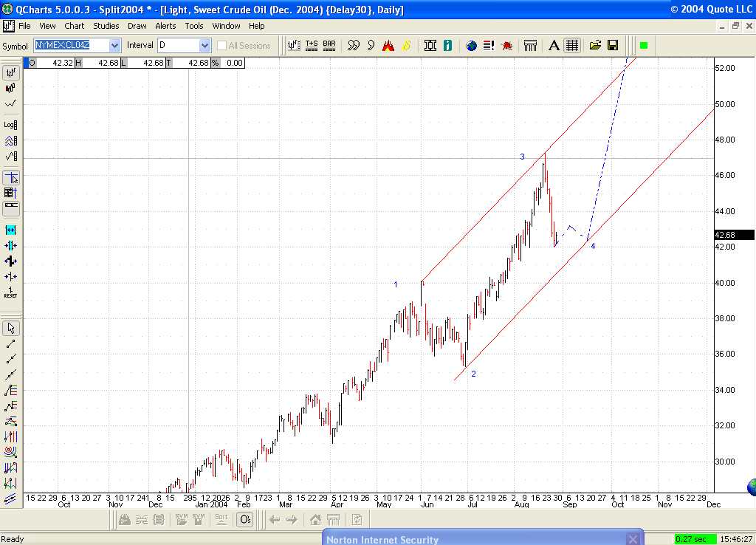Click the red bug icon
This screenshot has width=756, height=545.
(x=506, y=45)
